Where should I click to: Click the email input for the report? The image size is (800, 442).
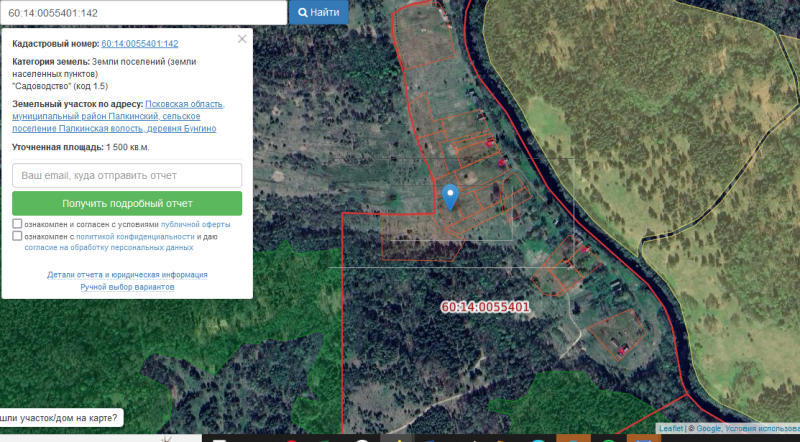[x=127, y=176]
